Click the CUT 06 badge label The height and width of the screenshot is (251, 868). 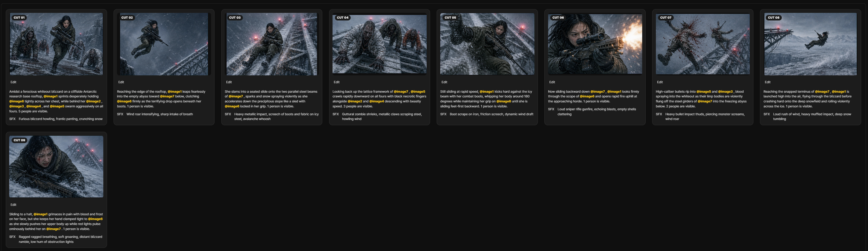pyautogui.click(x=558, y=18)
